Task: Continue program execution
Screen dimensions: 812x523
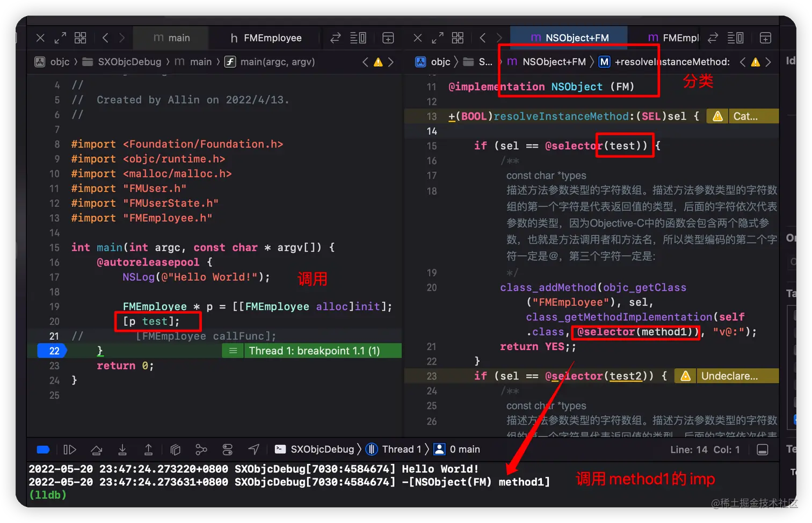Action: tap(70, 449)
